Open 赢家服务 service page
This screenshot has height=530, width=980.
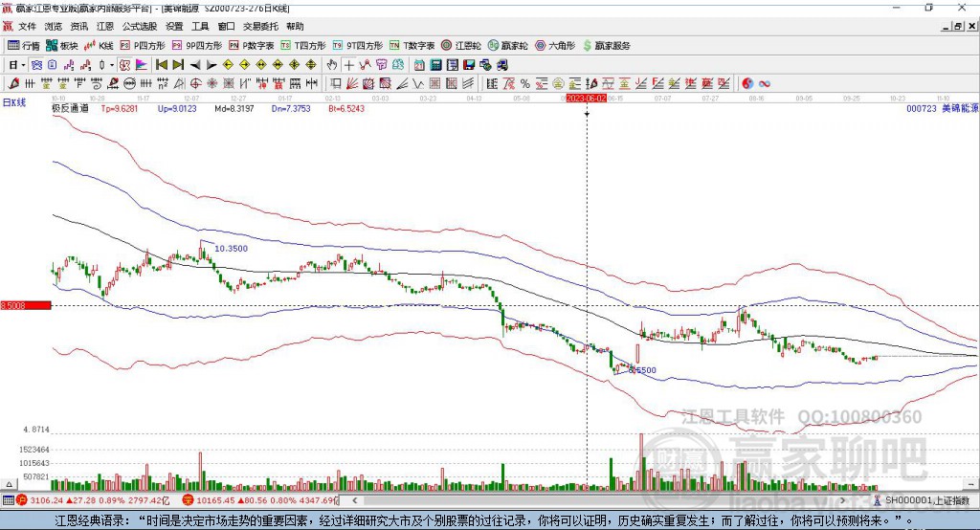pyautogui.click(x=606, y=46)
